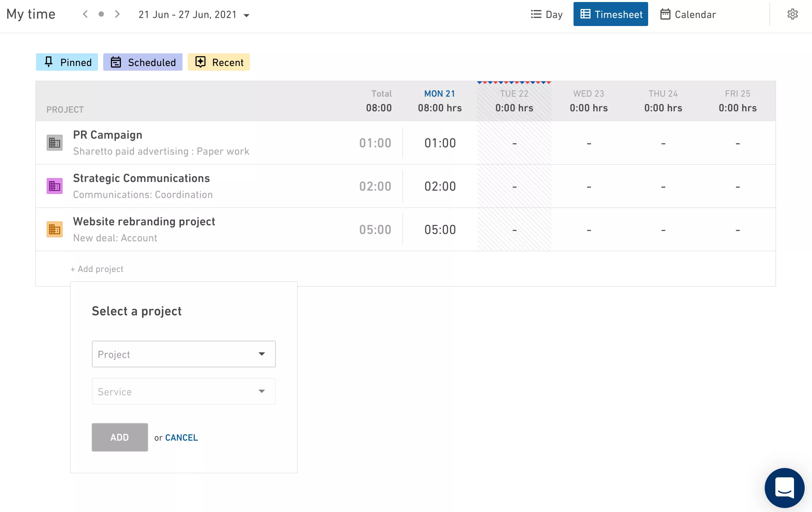Screen dimensions: 812x512
Task: Open Strategic Communications project name
Action: 141,178
